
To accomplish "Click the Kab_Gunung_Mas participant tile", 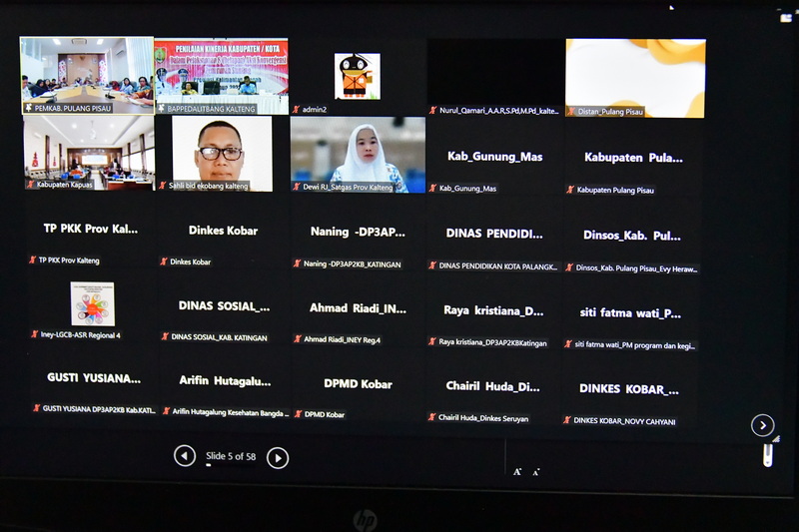I will pos(494,157).
